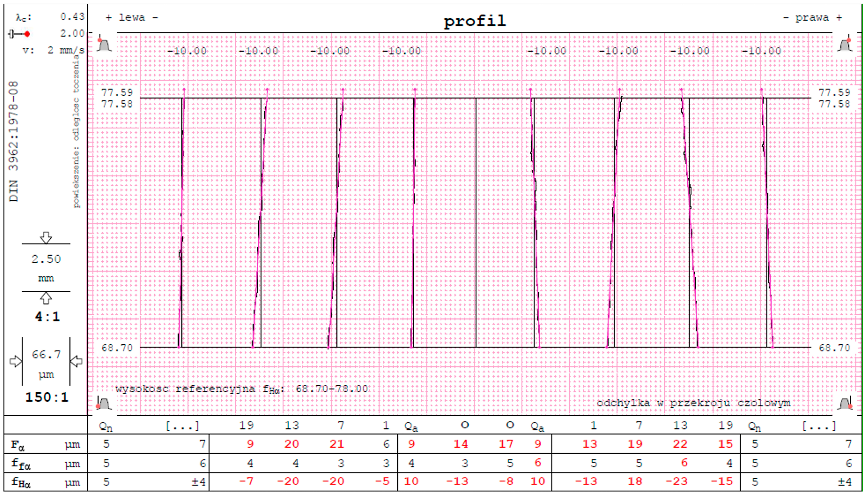The width and height of the screenshot is (868, 496).
Task: Click the top-left gear tooth tip icon
Action: tap(104, 44)
